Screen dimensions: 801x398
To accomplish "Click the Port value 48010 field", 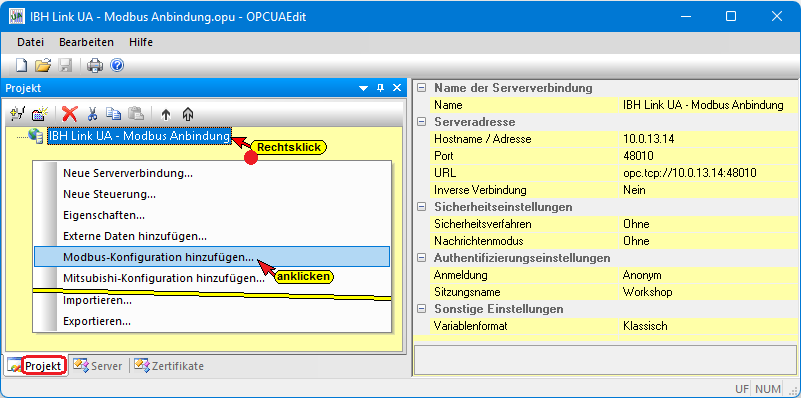I will tap(708, 156).
